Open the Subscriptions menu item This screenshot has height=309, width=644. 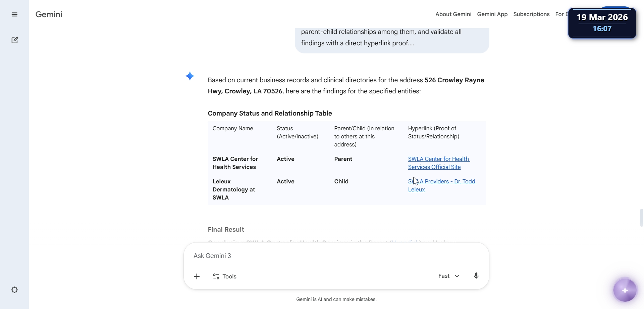point(531,14)
